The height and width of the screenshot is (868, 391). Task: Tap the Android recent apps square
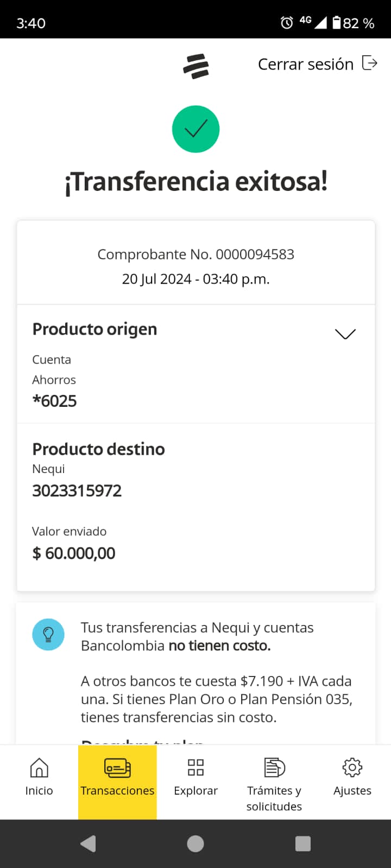click(x=303, y=844)
